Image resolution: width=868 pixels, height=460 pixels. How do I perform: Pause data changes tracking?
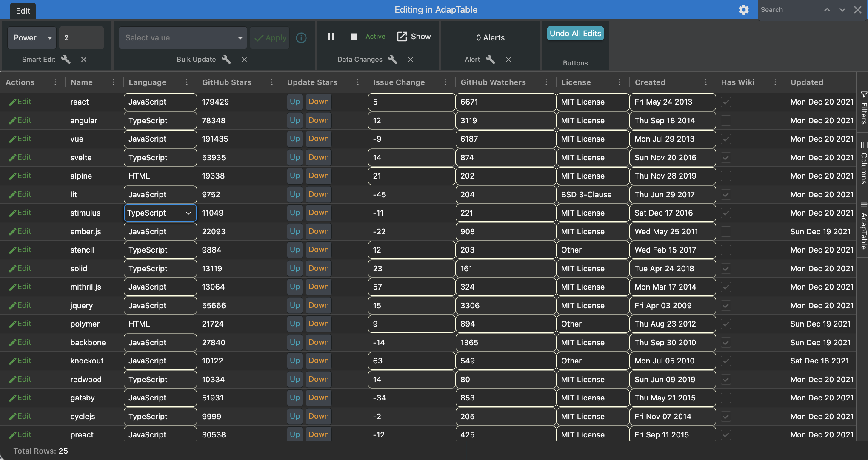coord(331,37)
